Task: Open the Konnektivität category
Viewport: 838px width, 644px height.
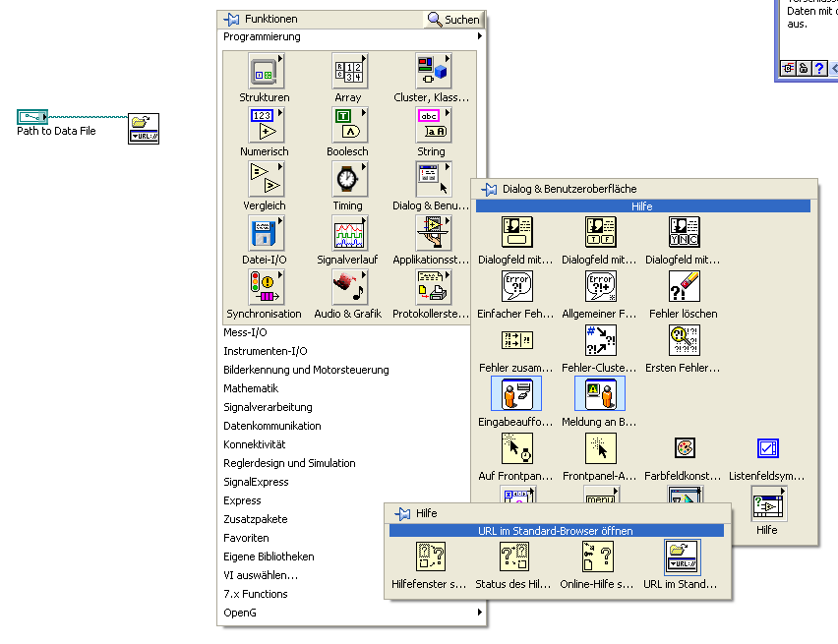Action: (x=255, y=444)
